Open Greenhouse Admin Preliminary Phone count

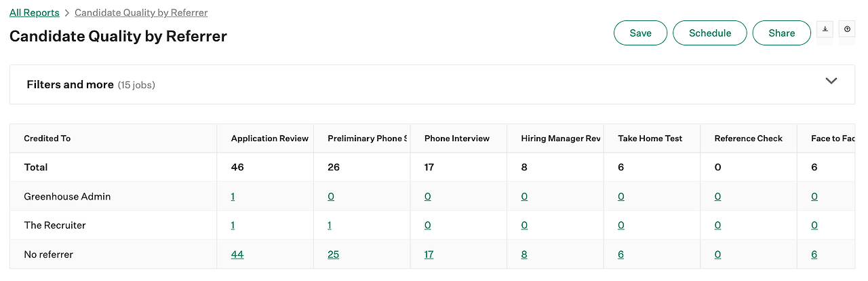(331, 197)
